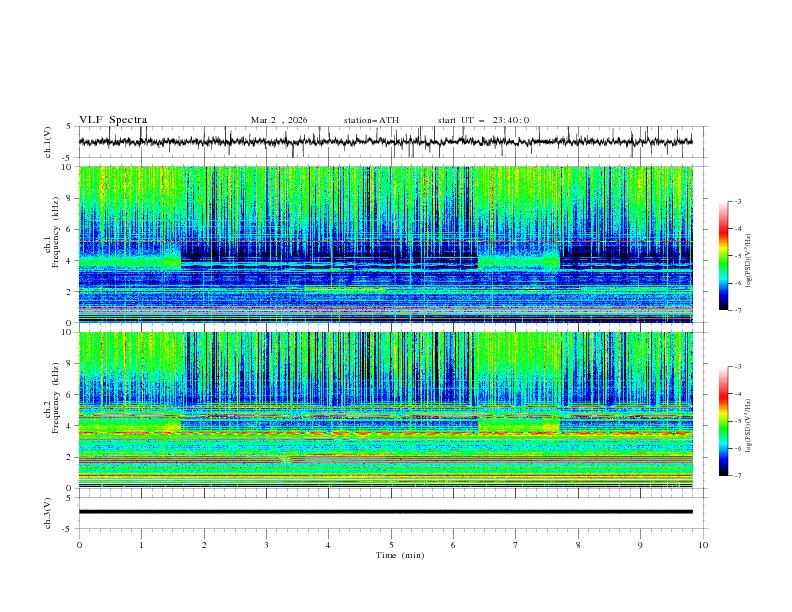Select the lower colorbar "log(PSD)(V²/Hz)" label
This screenshot has width=792, height=612.
[748, 426]
